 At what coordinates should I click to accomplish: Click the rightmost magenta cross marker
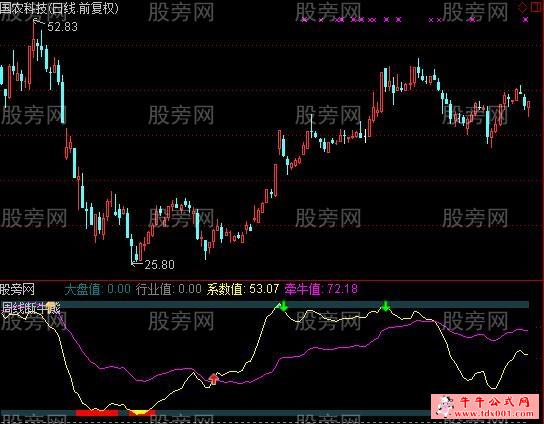(526, 20)
